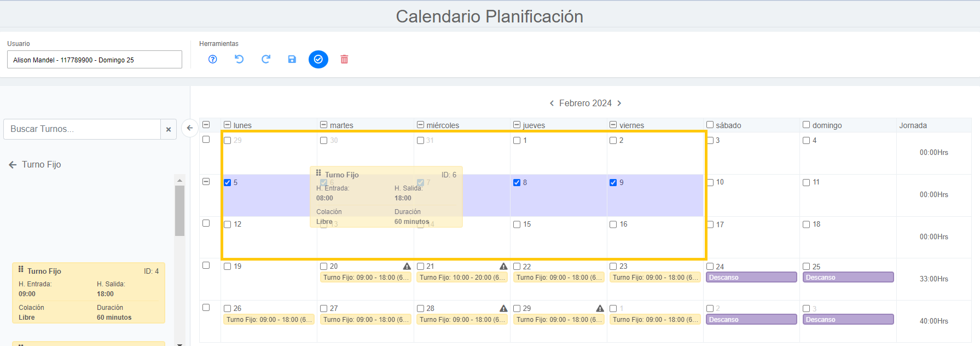Open the Usuario selector field
This screenshot has width=980, height=346.
pyautogui.click(x=94, y=60)
